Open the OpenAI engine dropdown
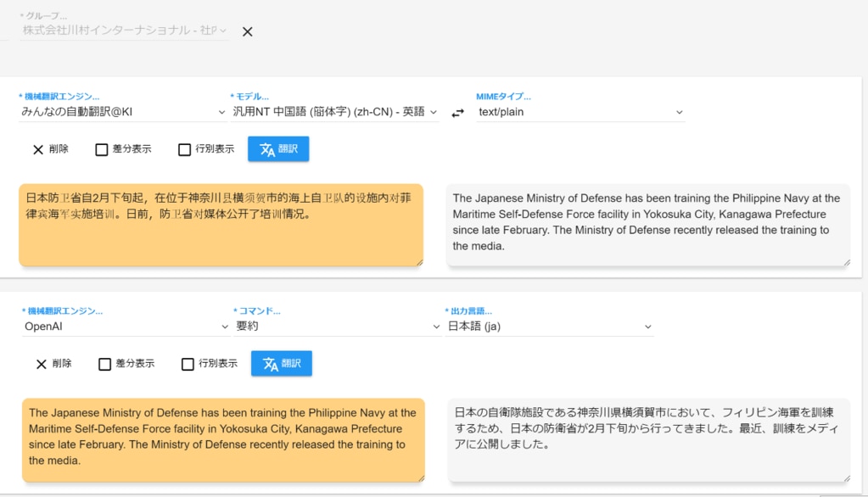 coord(126,327)
